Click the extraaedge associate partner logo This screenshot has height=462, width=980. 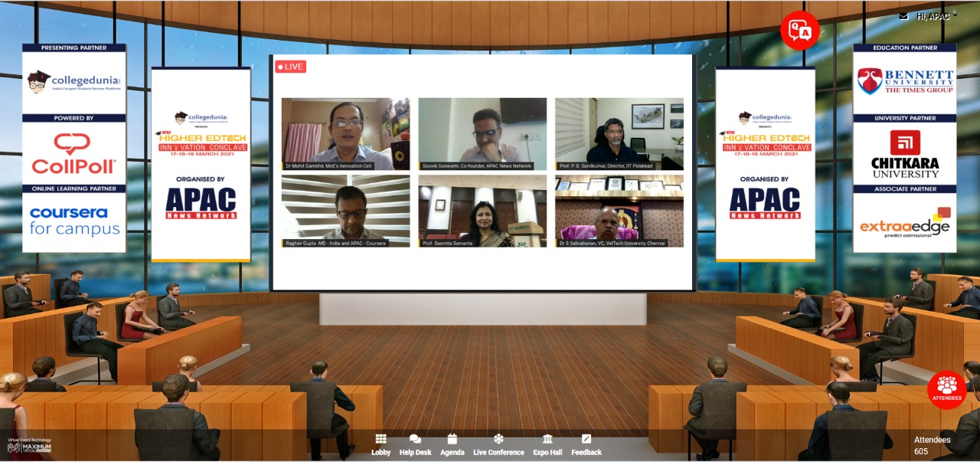point(905,222)
